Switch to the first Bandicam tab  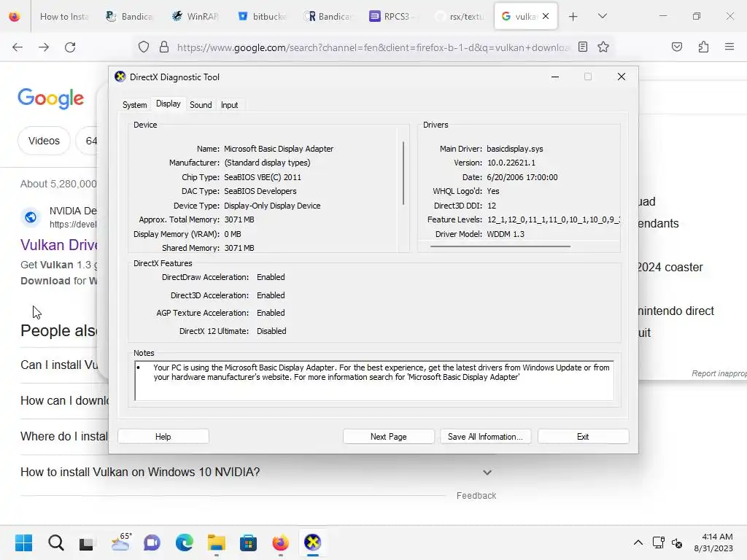coord(129,17)
